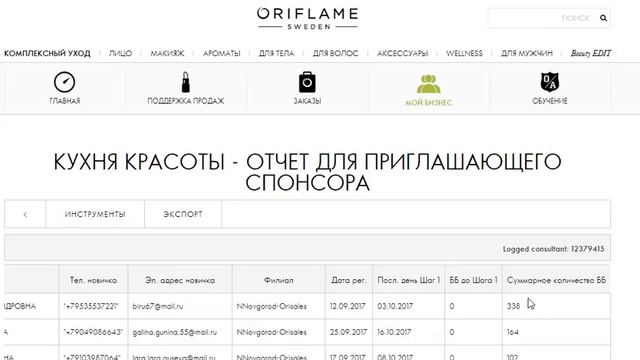Open the Wellness category
The height and width of the screenshot is (360, 640).
point(464,53)
